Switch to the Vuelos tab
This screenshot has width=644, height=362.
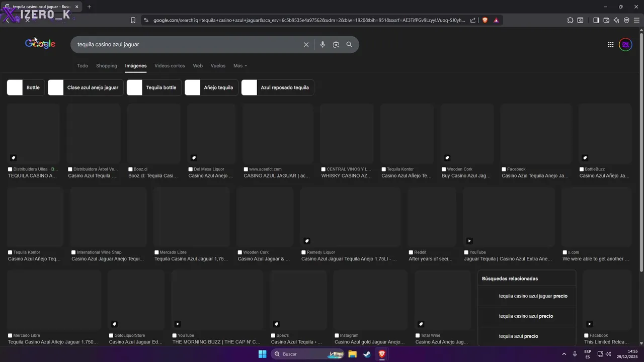click(218, 66)
